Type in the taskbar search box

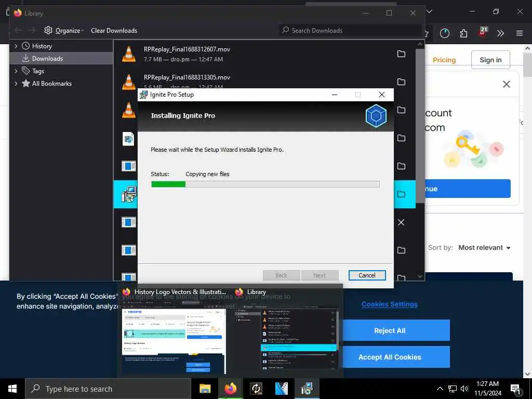coord(108,389)
